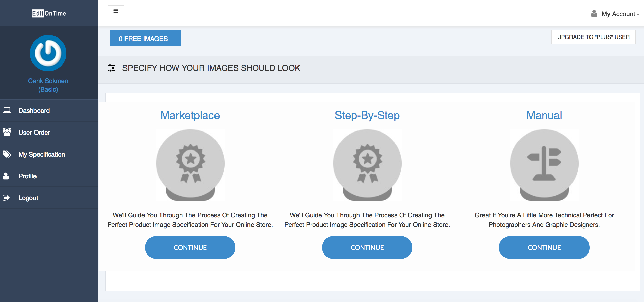Click the power-symbol profile avatar
This screenshot has width=644, height=302.
tap(48, 53)
